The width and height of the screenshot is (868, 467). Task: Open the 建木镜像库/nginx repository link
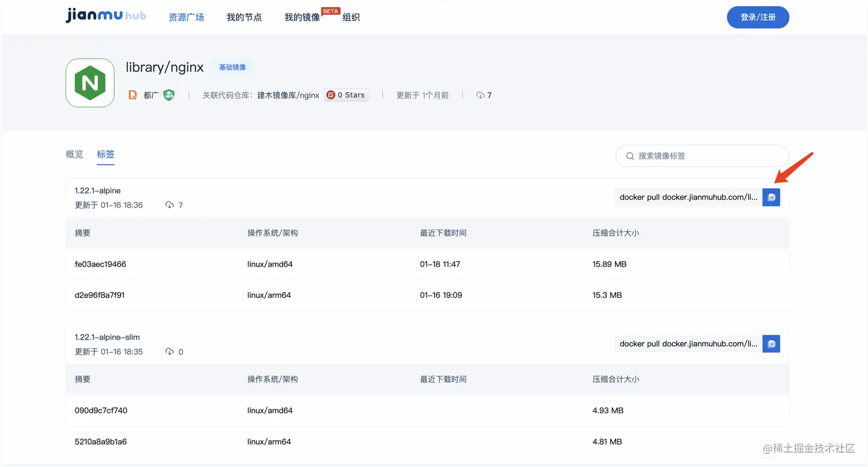(288, 95)
